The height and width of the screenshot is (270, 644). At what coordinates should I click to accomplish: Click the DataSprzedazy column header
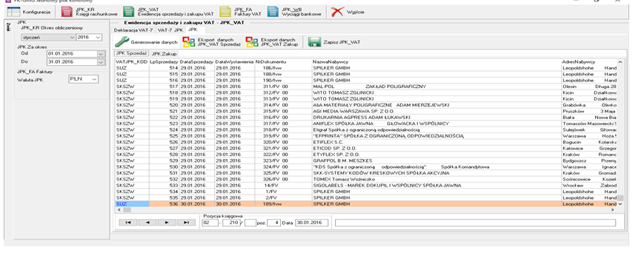point(196,61)
